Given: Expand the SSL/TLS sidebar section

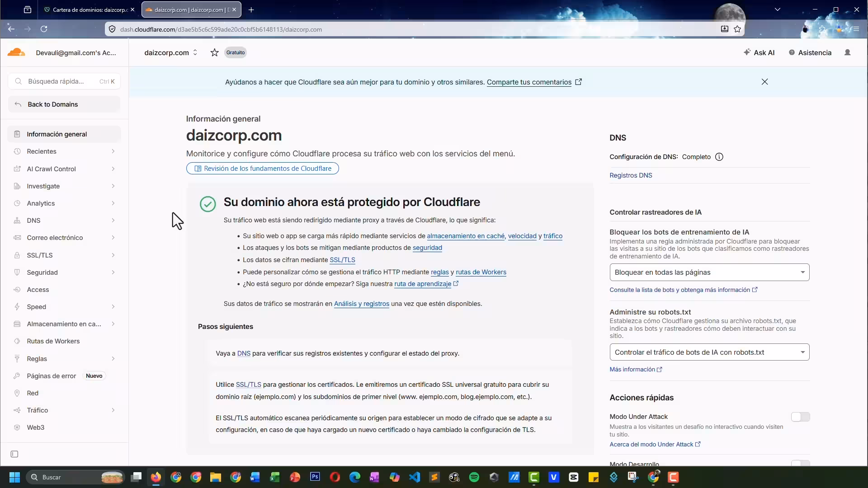Looking at the screenshot, I should [x=64, y=255].
